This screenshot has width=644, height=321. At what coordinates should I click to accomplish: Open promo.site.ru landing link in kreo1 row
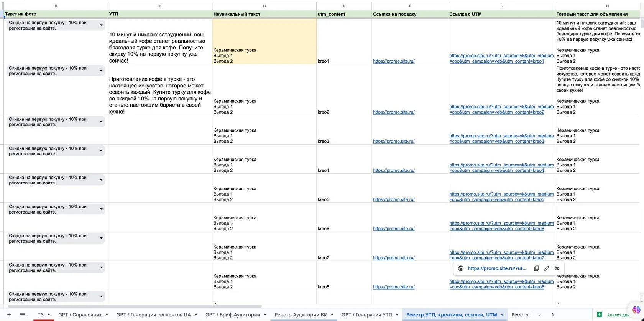[x=394, y=61]
